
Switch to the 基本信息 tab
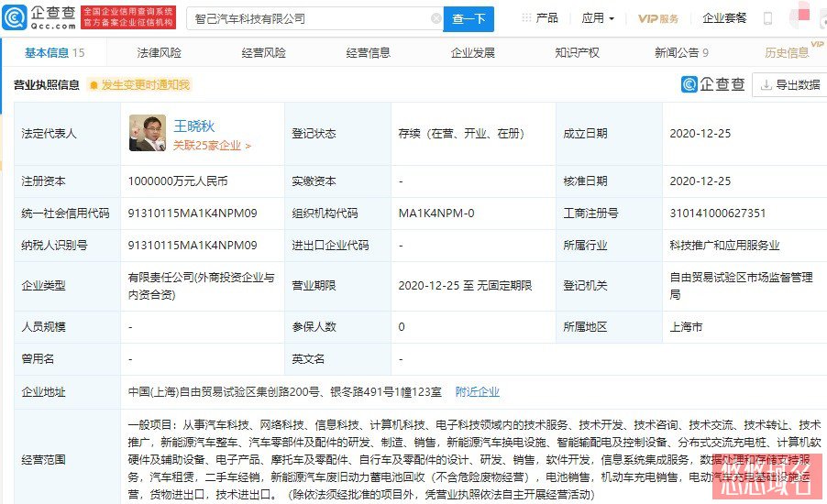[54, 52]
